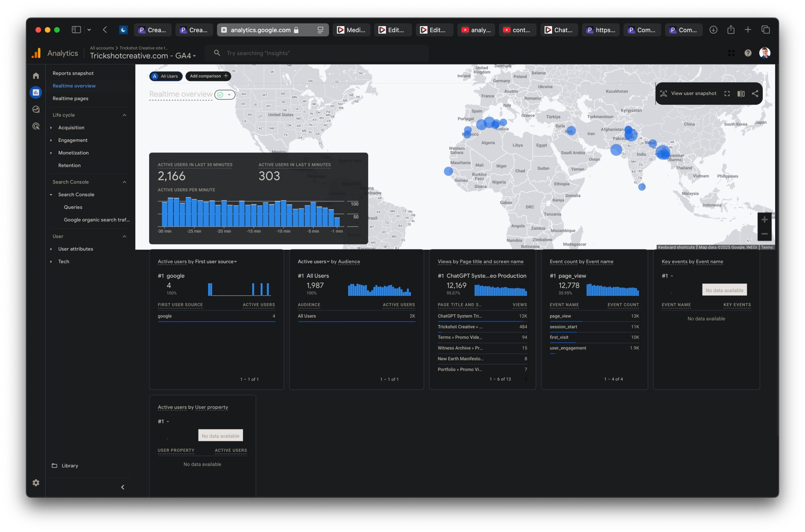Collapse the User section
The width and height of the screenshot is (805, 532).
point(125,236)
